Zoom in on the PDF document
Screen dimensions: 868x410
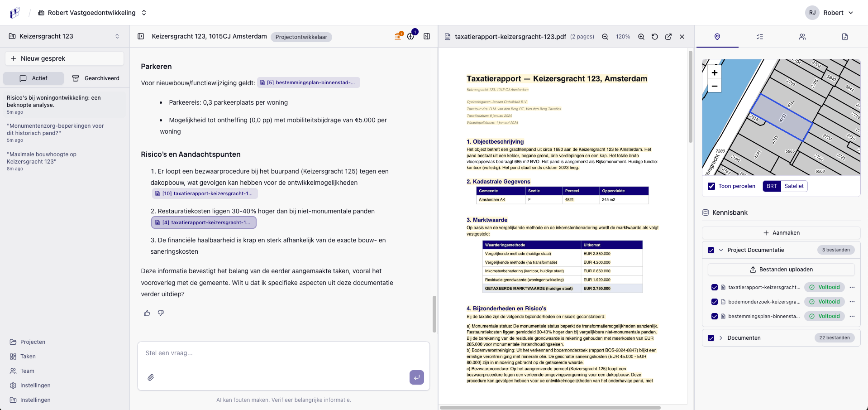tap(641, 37)
